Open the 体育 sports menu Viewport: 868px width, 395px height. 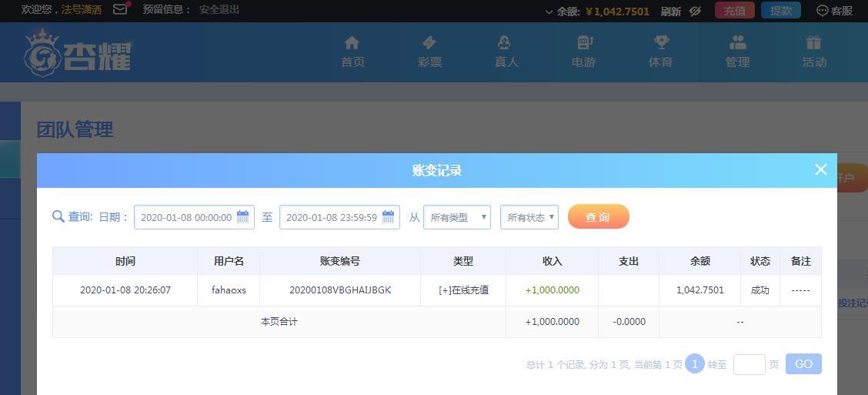coord(660,52)
